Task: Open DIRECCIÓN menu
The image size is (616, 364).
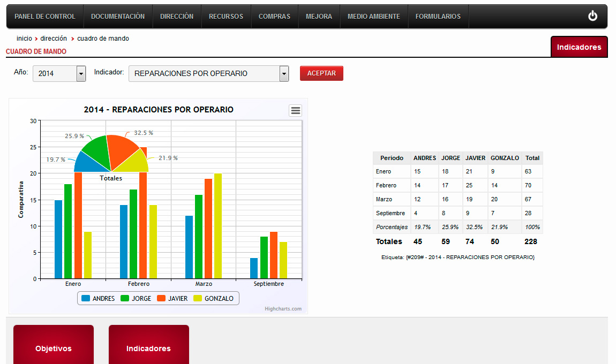Action: (177, 17)
